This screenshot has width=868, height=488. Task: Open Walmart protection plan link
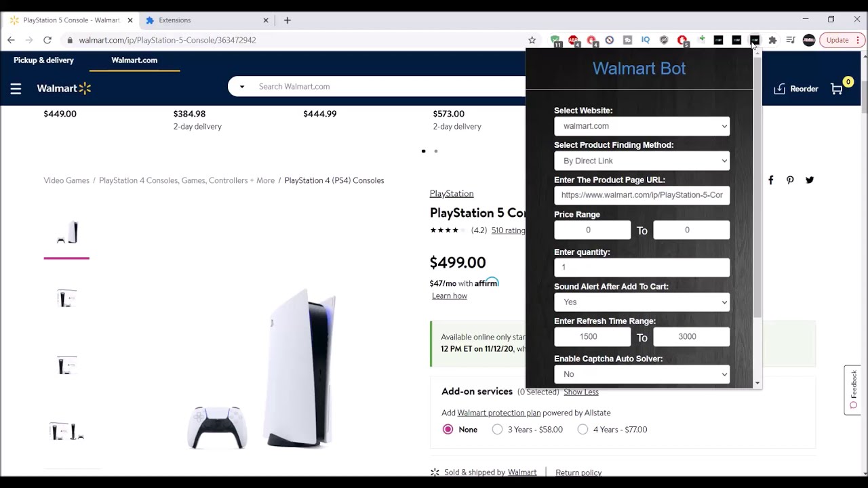tap(499, 413)
